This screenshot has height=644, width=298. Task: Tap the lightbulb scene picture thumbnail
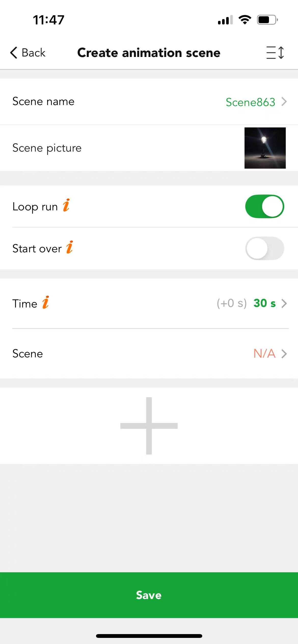tap(265, 148)
